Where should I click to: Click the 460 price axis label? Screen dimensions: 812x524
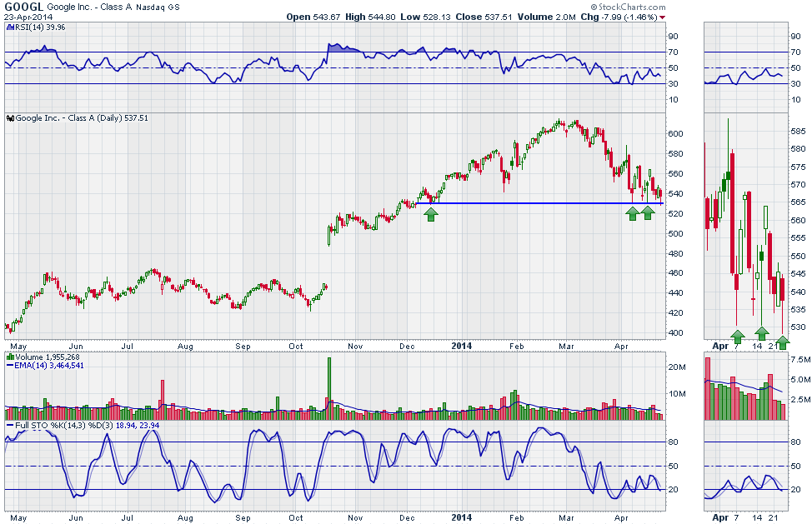(675, 273)
